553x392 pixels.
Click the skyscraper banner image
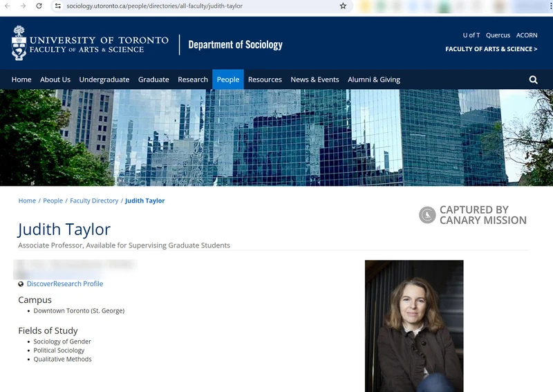click(x=276, y=138)
